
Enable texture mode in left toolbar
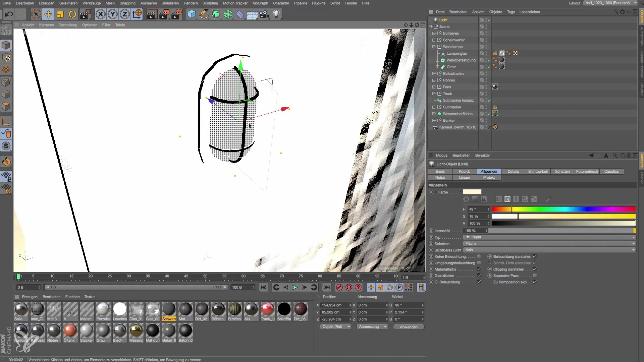coord(6,58)
